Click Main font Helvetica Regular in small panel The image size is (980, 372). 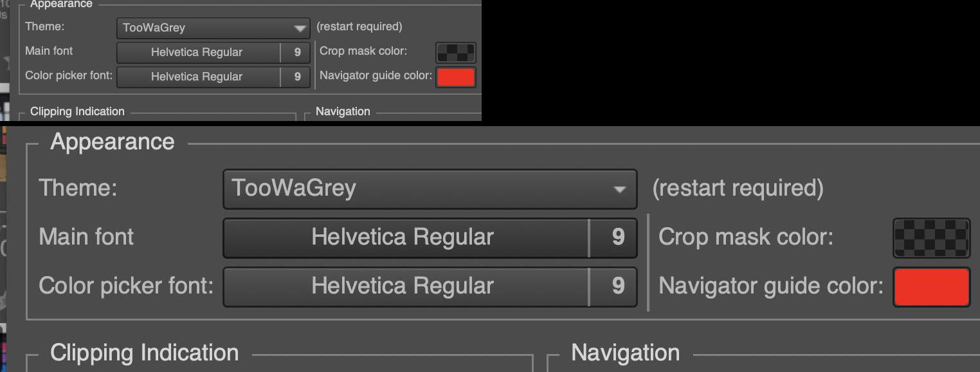(x=198, y=53)
